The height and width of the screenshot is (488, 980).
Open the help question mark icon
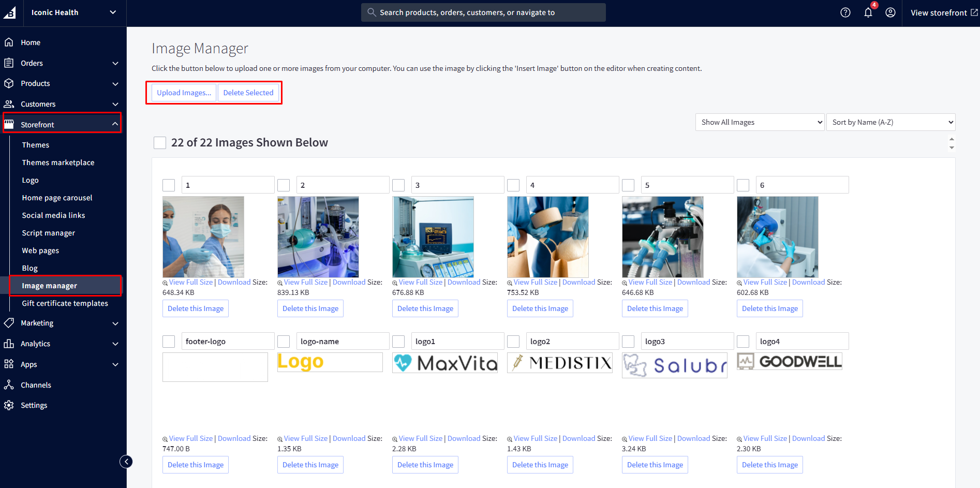pos(845,12)
